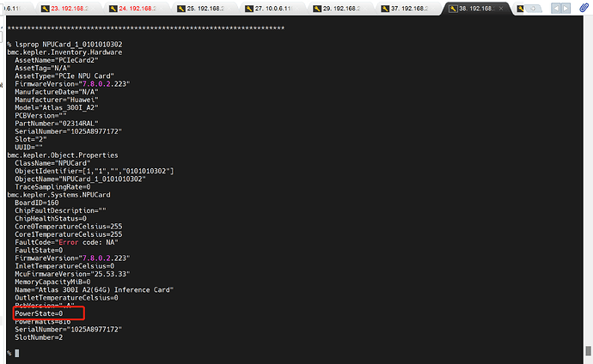Viewport: 593px width, 364px height.
Task: Click the bmc.kepler.Inventory.Hardware heading
Action: click(64, 52)
